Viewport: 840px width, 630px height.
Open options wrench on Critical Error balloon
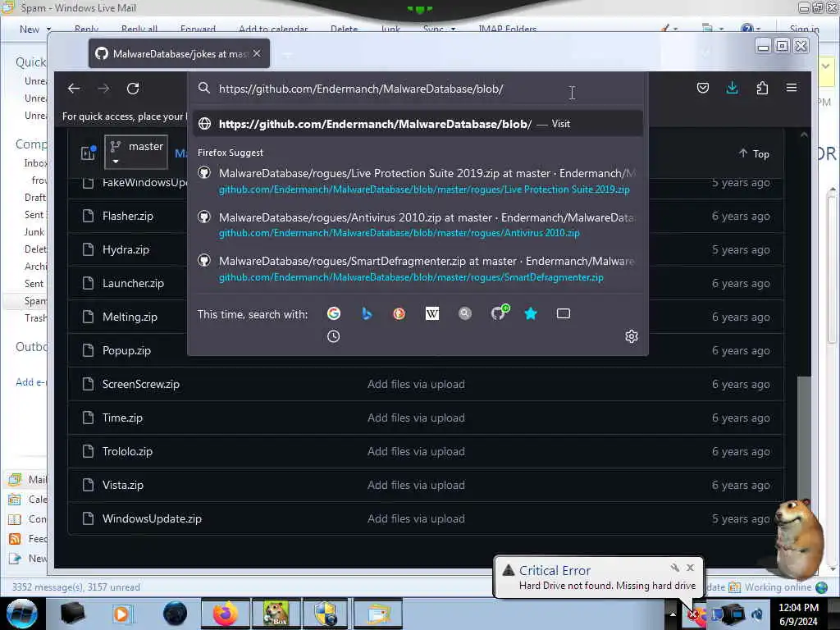tap(674, 568)
